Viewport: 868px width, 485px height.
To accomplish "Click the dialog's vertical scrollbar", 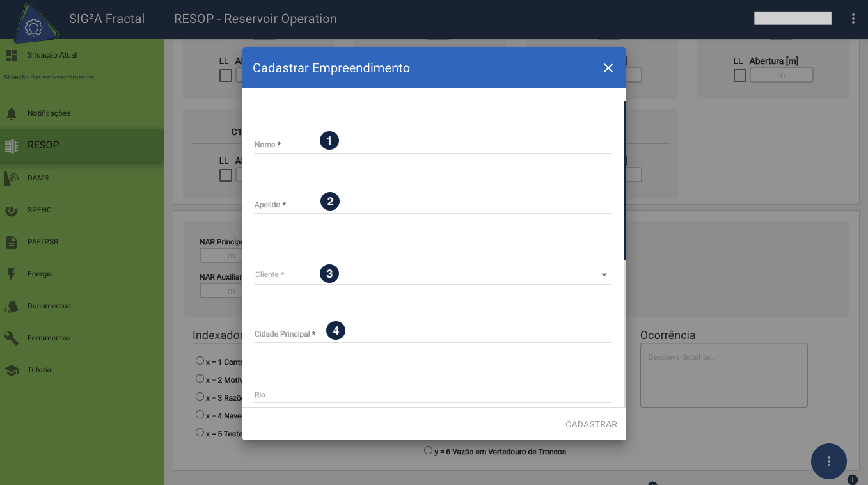I will [x=624, y=180].
